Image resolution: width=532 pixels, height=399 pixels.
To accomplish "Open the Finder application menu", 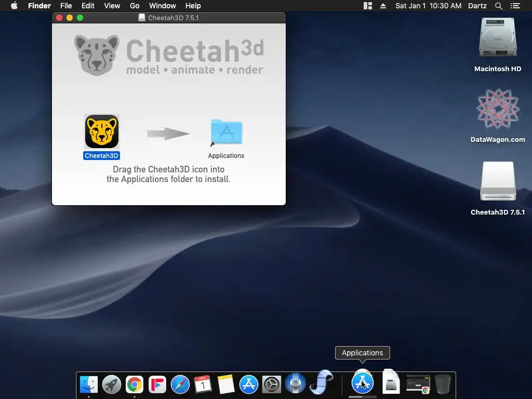I will (x=39, y=6).
